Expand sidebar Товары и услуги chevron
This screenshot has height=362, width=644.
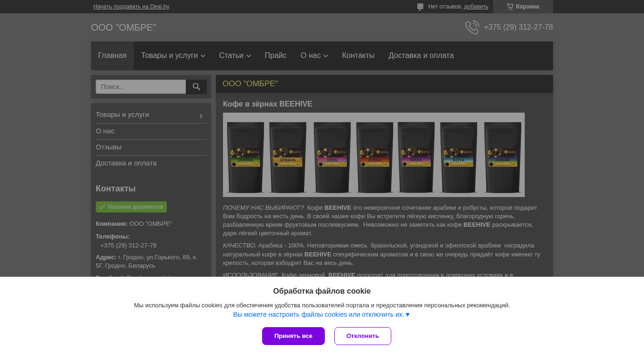pos(201,116)
